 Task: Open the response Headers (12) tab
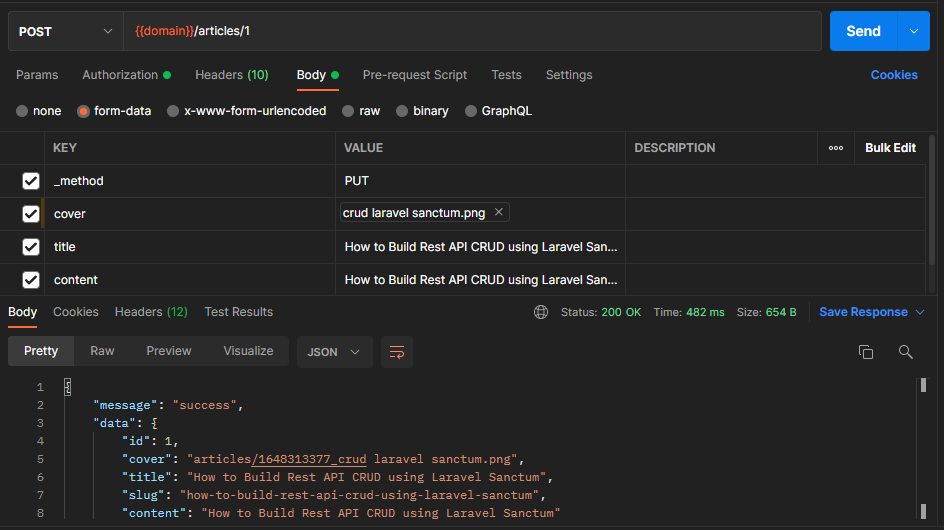pos(151,312)
